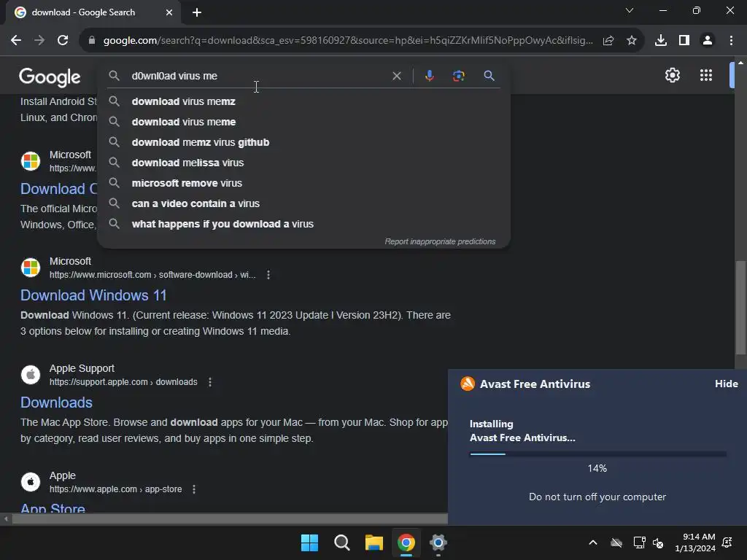Click the muted volume tray icon
Screen dimensions: 747x560
[659, 542]
